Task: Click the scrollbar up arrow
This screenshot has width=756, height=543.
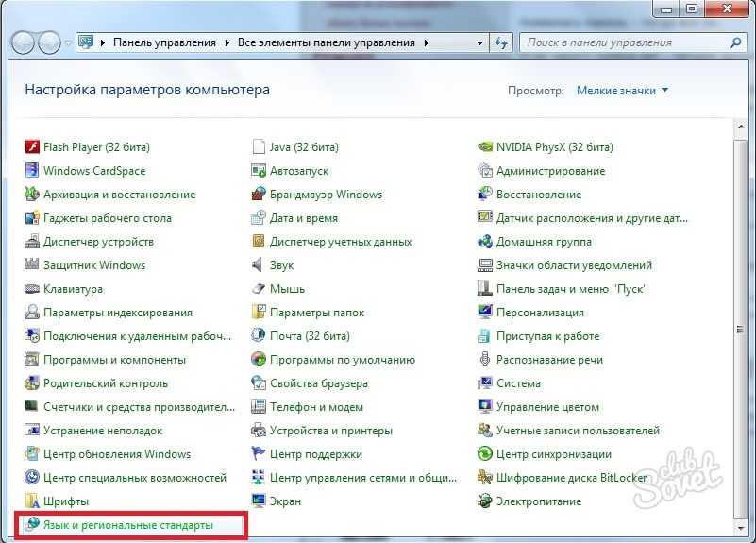Action: (x=741, y=127)
